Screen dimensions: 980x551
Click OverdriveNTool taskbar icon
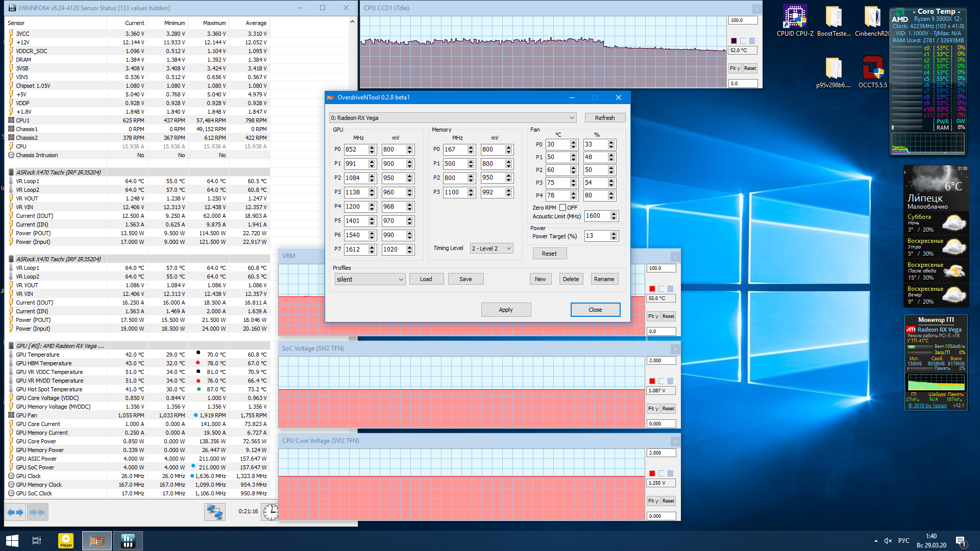[x=97, y=541]
